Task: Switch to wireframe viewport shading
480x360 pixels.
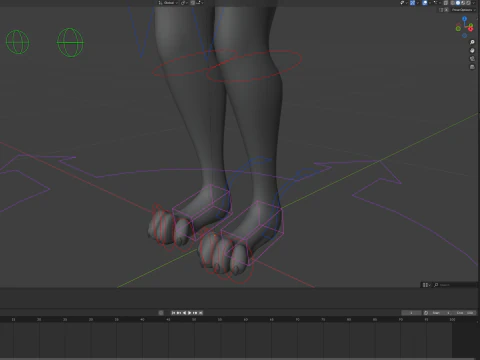Action: tap(453, 3)
